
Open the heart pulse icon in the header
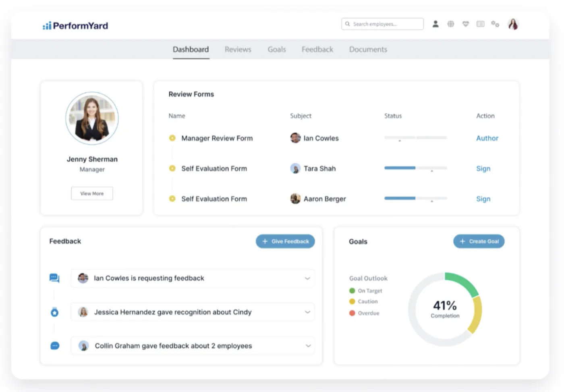[466, 24]
